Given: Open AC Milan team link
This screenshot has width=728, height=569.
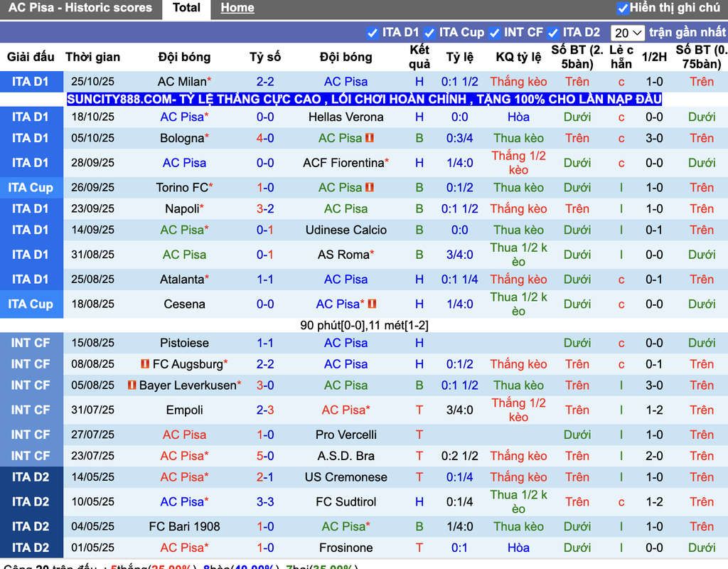Looking at the screenshot, I should click(x=182, y=82).
